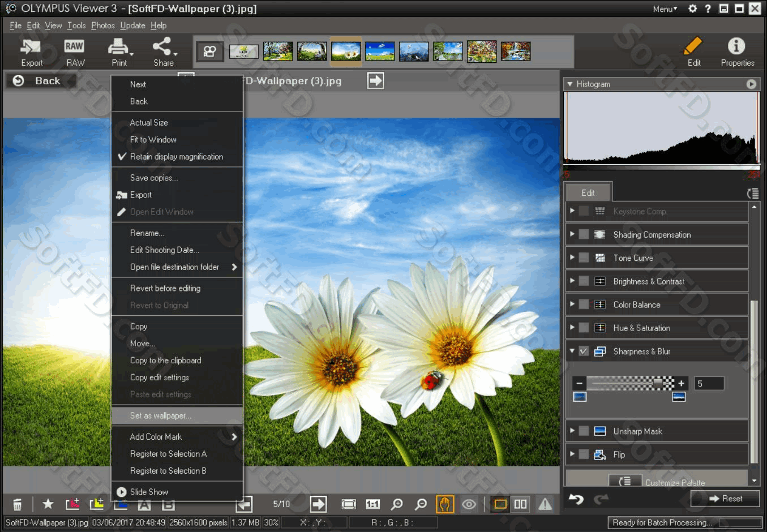This screenshot has height=532, width=767.
Task: Click the help question mark icon
Action: coord(708,8)
